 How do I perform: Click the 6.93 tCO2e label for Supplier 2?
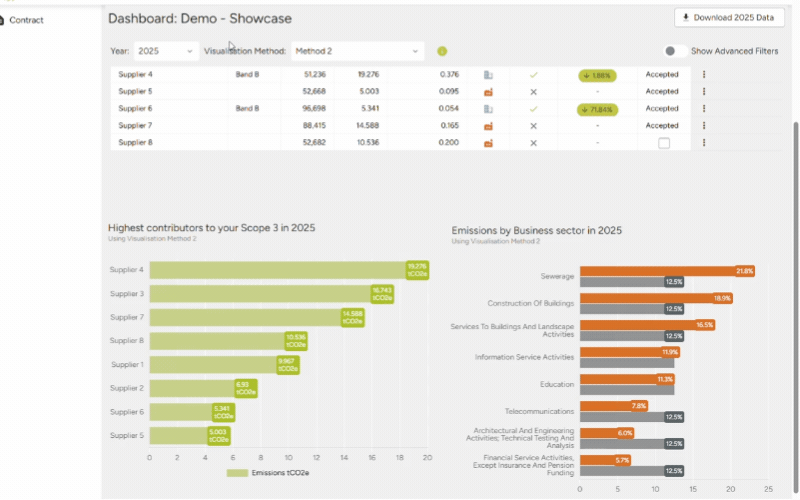[246, 388]
